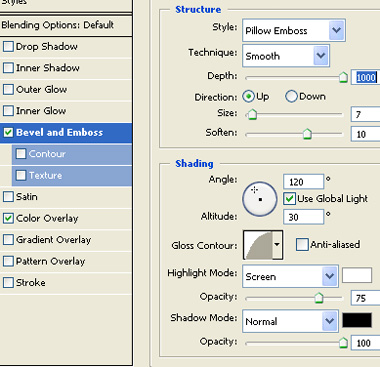Open the Gloss Contour picker arrow
Viewport: 380px width, 367px height.
click(277, 245)
